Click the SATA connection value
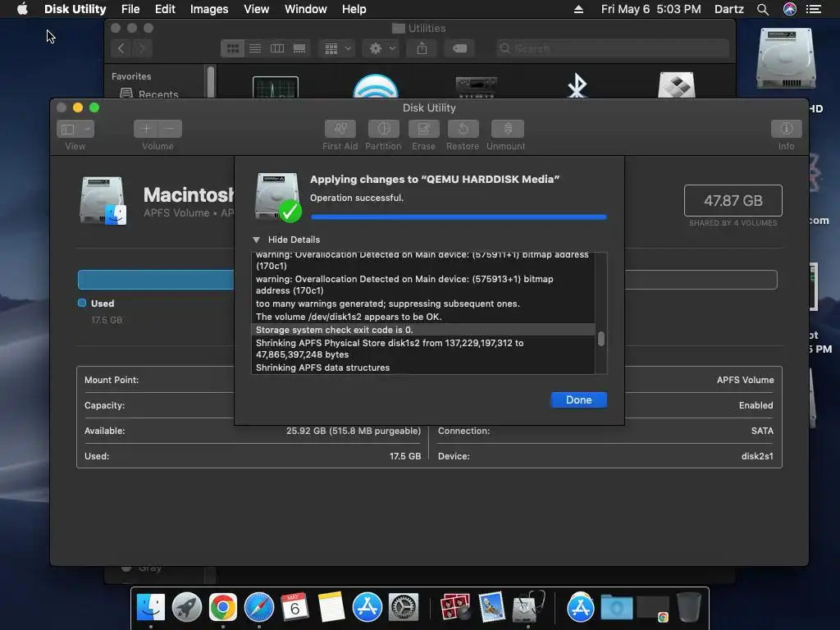This screenshot has height=630, width=840. [x=762, y=431]
